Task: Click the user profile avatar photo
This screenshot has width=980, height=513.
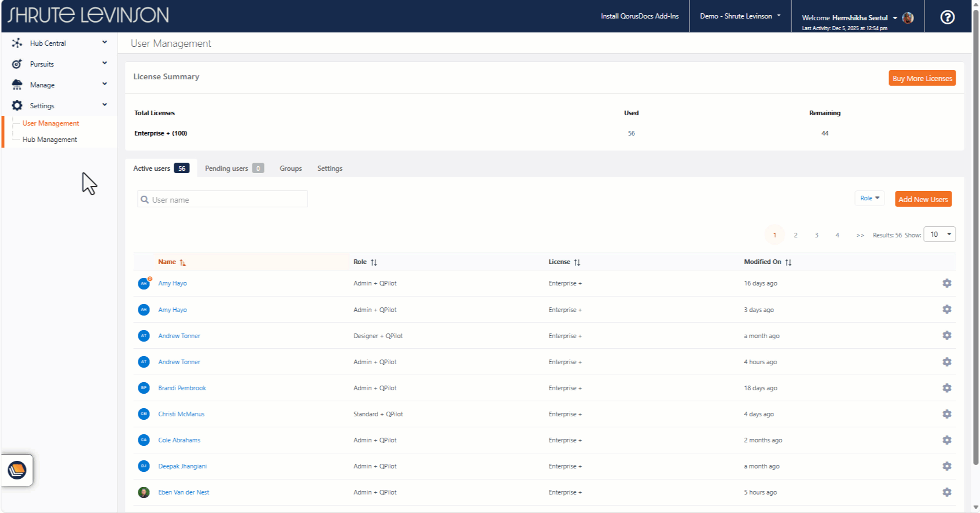Action: tap(908, 18)
